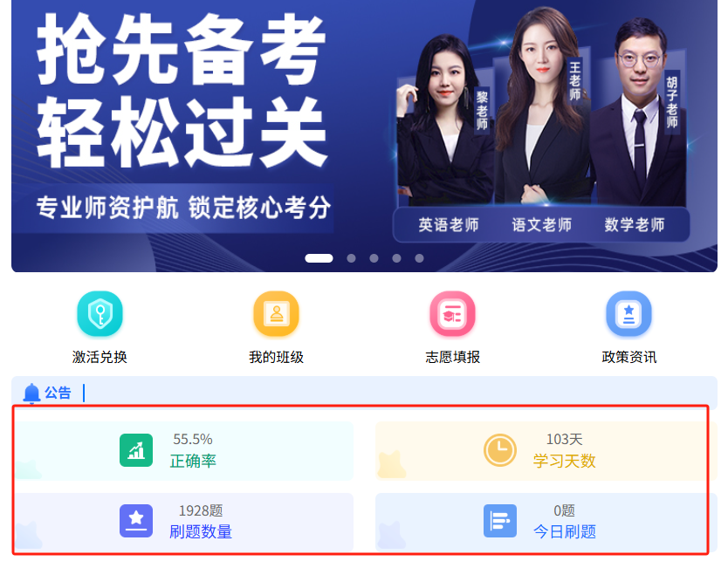Screen dimensions: 728x561
Task: Click the green 正确率 chart icon
Action: click(x=136, y=450)
